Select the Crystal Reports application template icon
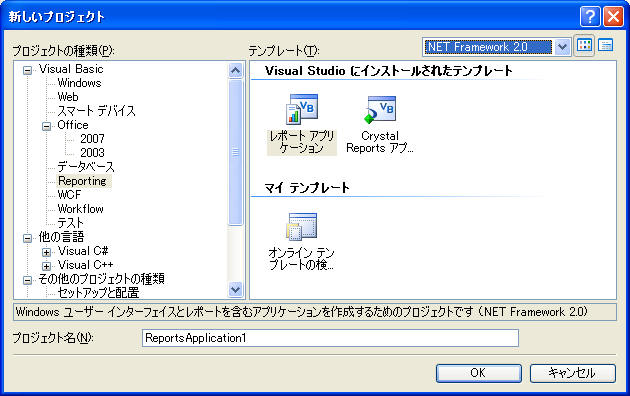This screenshot has height=396, width=630. coord(380,109)
